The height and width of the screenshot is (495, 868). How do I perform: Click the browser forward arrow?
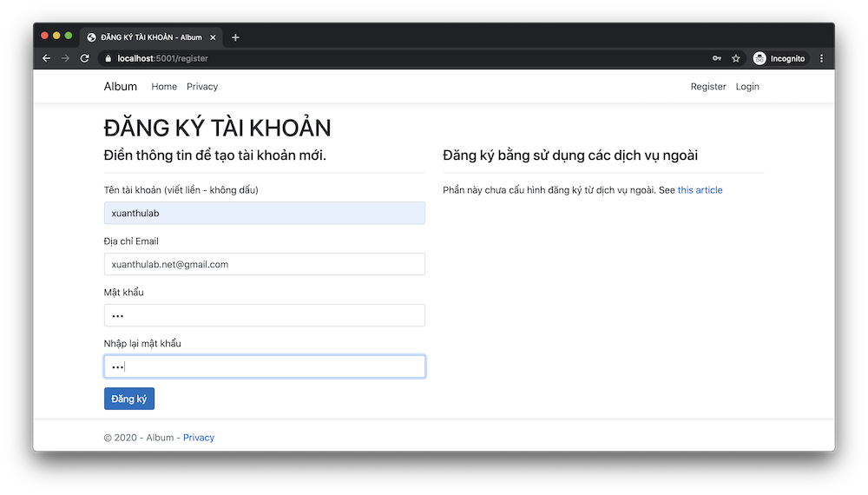coord(65,58)
